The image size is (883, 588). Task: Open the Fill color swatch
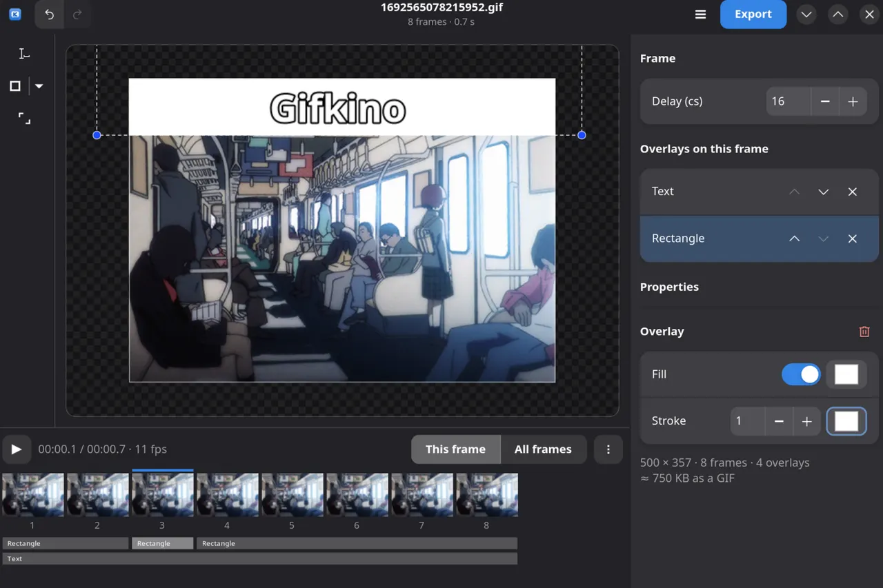846,374
